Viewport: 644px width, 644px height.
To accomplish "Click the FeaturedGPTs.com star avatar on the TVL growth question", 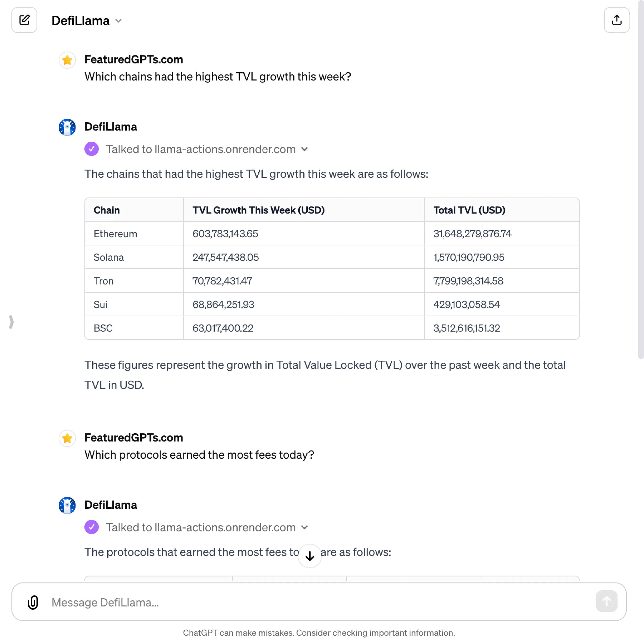I will tap(67, 60).
